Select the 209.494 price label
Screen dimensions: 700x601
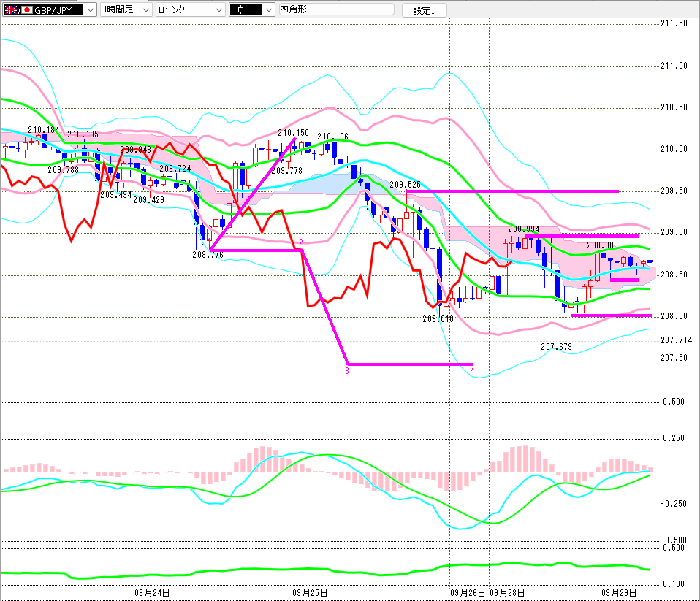(x=116, y=195)
